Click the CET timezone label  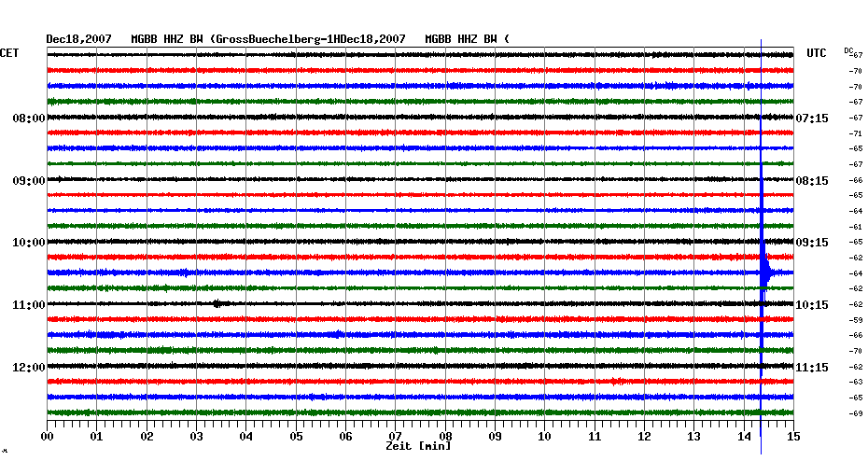click(9, 53)
